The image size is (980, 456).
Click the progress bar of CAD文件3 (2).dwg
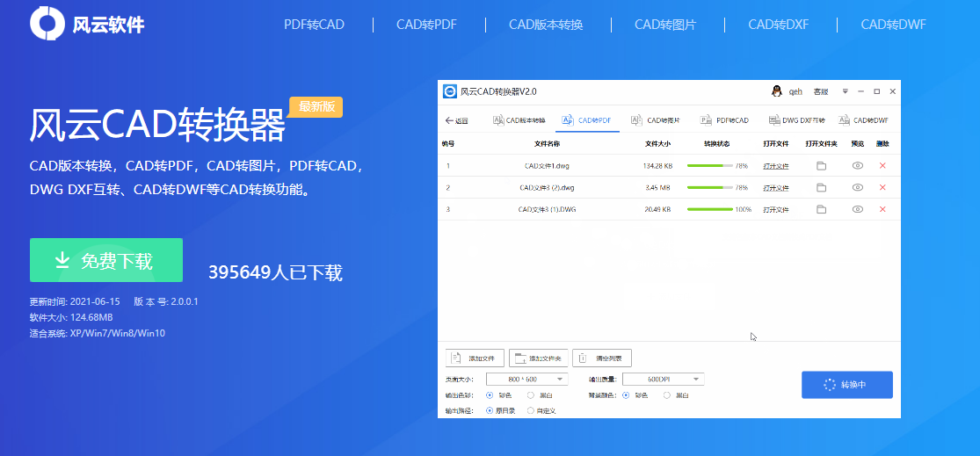pos(710,187)
